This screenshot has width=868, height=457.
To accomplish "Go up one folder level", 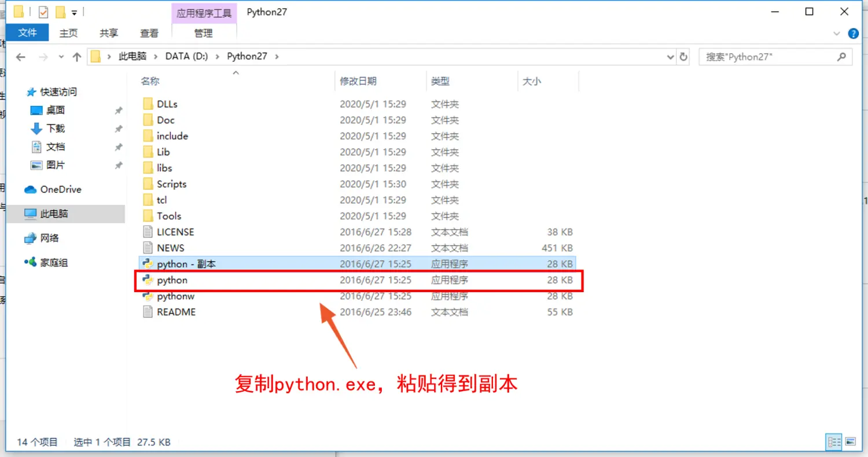I will [x=77, y=57].
